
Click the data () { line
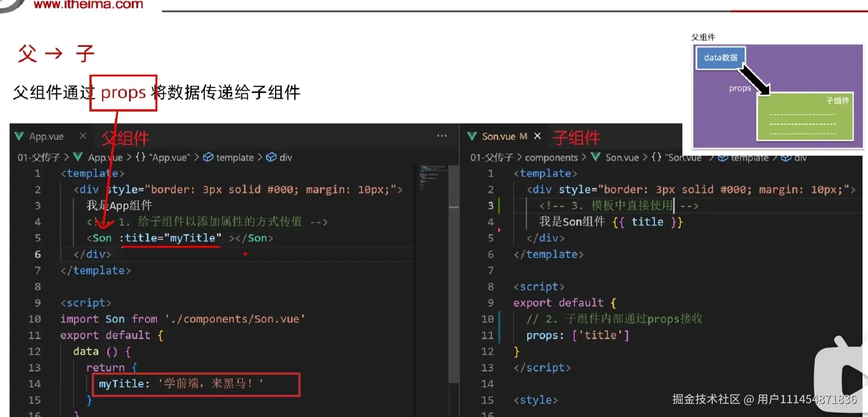102,352
